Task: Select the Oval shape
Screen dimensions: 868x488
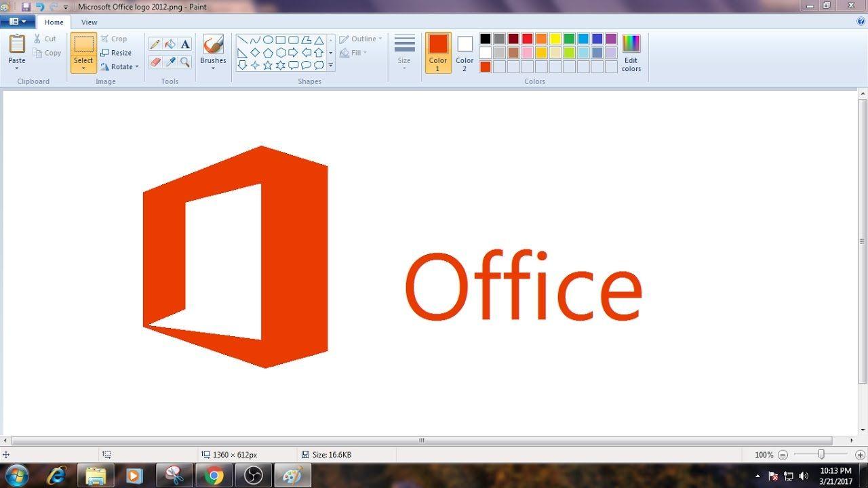Action: (268, 40)
